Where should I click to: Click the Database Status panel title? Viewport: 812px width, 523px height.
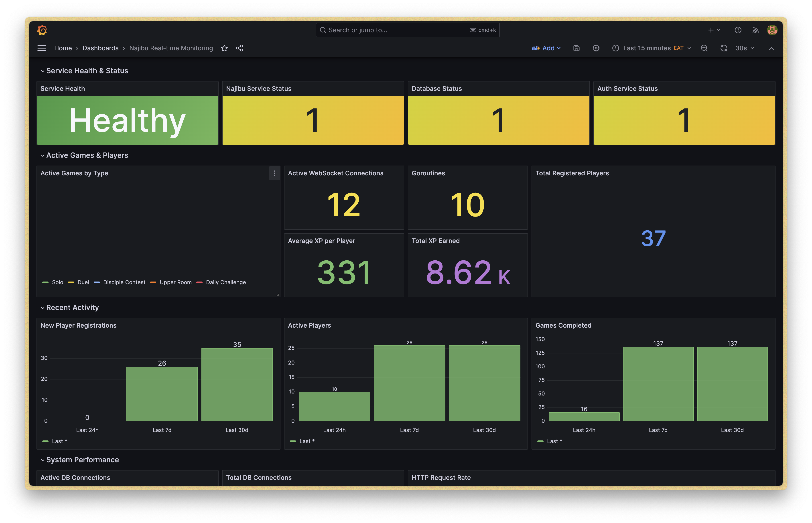coord(437,89)
